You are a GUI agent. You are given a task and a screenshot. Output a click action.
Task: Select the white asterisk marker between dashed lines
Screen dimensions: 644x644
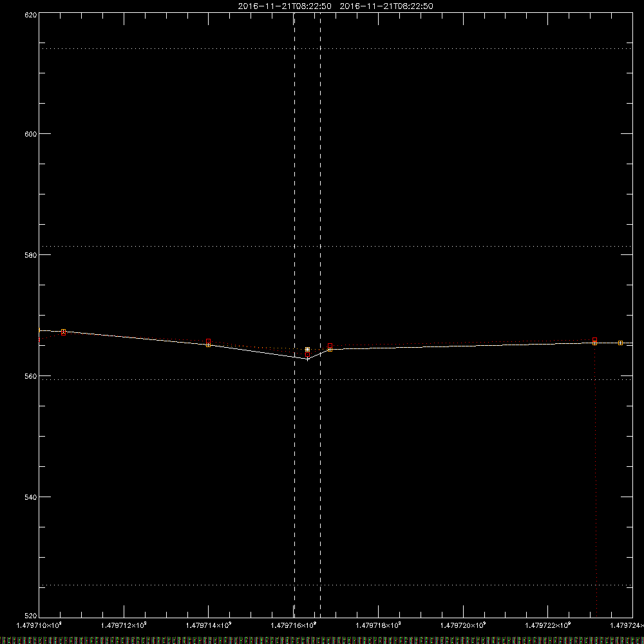308,350
